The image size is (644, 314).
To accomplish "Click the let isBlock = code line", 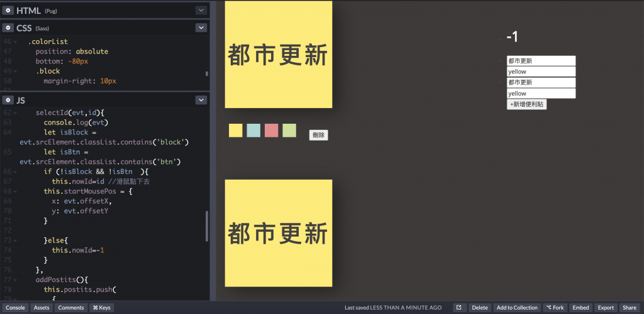I will [70, 133].
